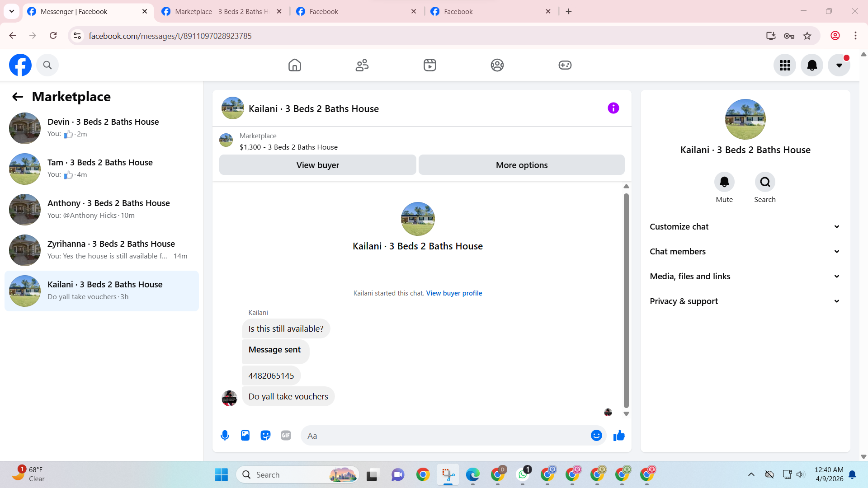Open the emoji picker smiley icon
The width and height of the screenshot is (868, 488).
point(596,436)
